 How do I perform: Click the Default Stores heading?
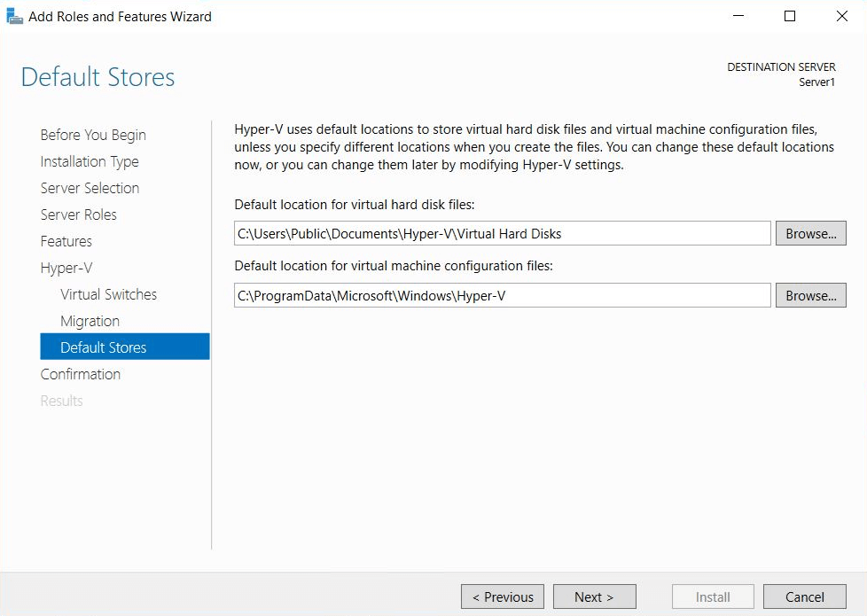click(x=97, y=78)
